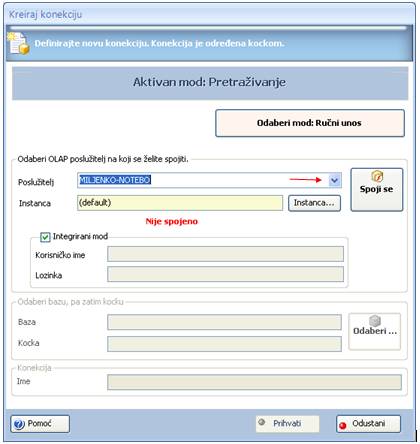Screen dimensions: 420x444
Task: Toggle the Integrirani mod checkbox
Action: 45,237
